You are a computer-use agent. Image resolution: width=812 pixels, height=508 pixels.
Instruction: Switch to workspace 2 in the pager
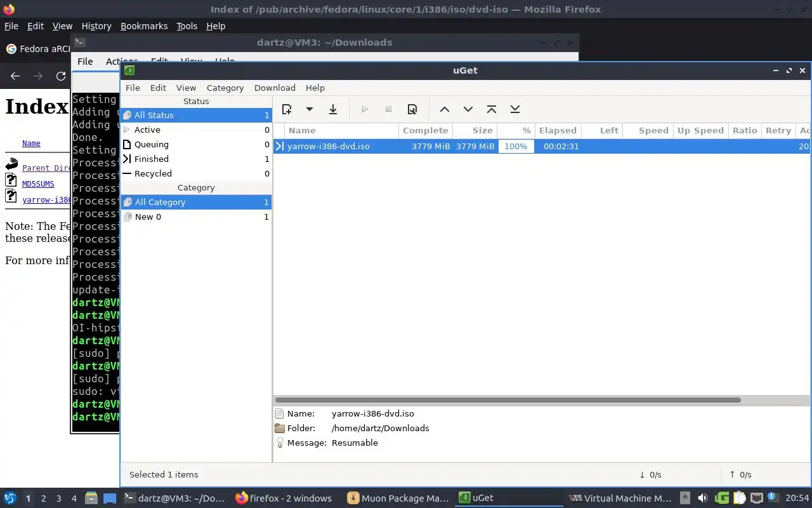click(44, 498)
